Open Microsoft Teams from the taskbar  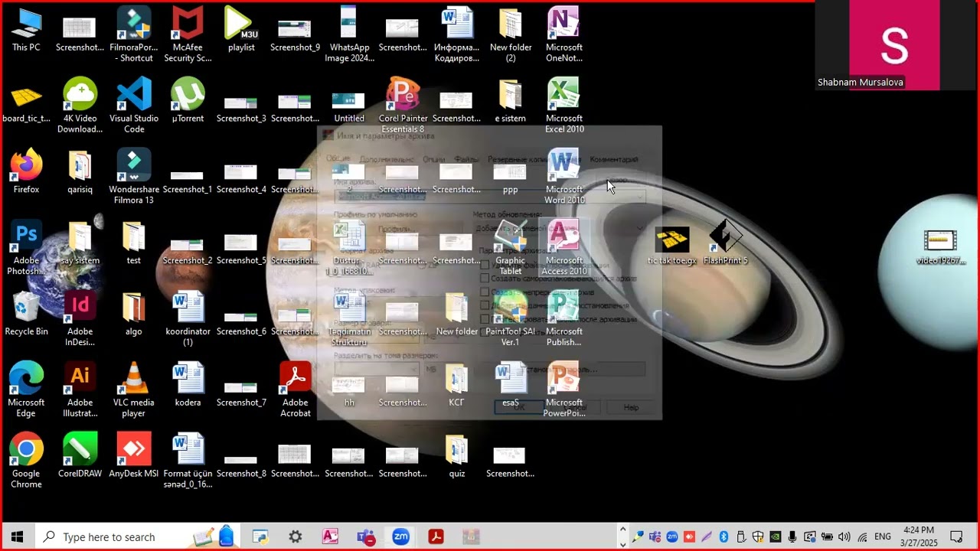point(365,536)
